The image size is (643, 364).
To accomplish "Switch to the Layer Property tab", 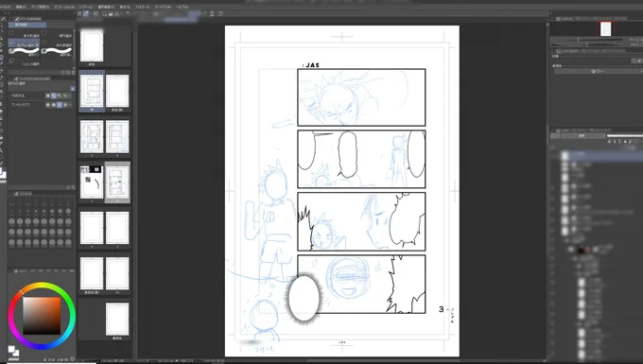I will pos(567,51).
